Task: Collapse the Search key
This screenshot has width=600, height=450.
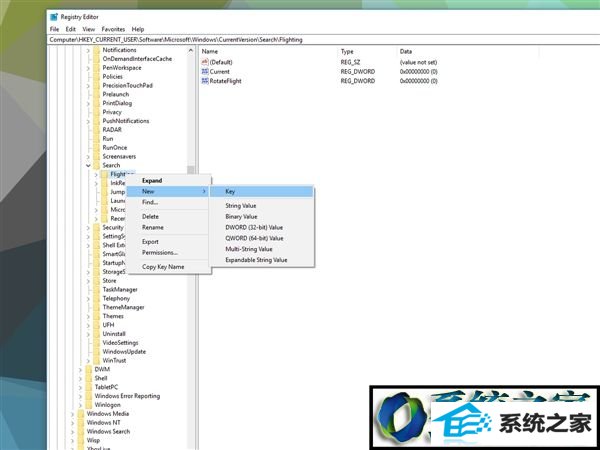Action: pos(88,165)
